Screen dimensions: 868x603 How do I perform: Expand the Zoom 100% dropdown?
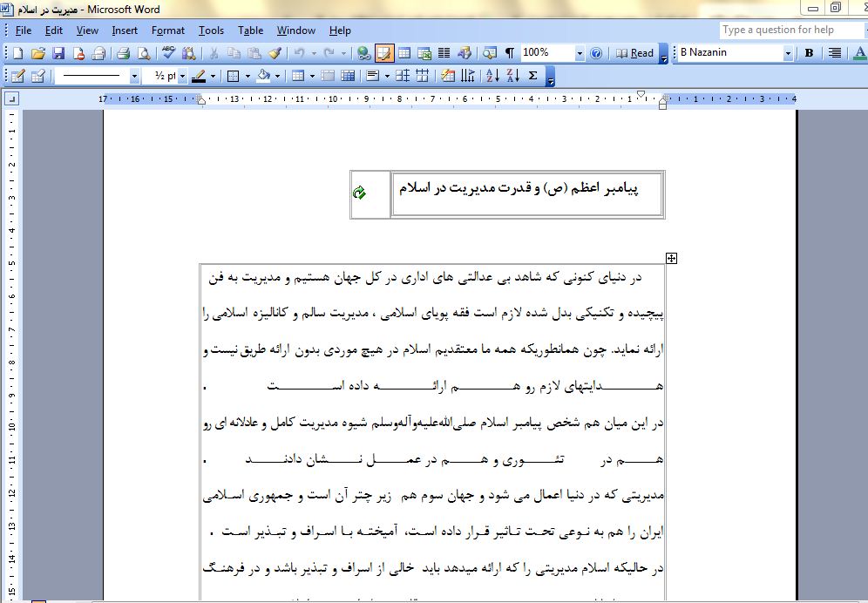click(x=580, y=53)
